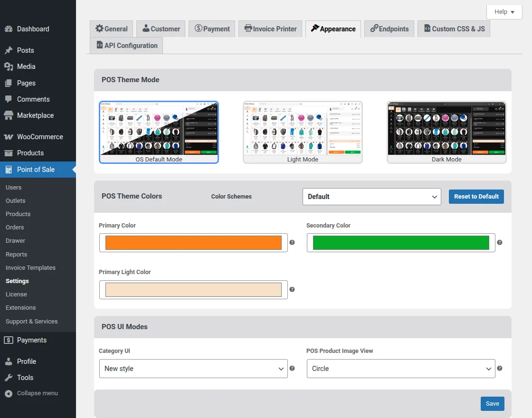
Task: Click the hammer icon on the Appearance tab
Action: (x=315, y=28)
